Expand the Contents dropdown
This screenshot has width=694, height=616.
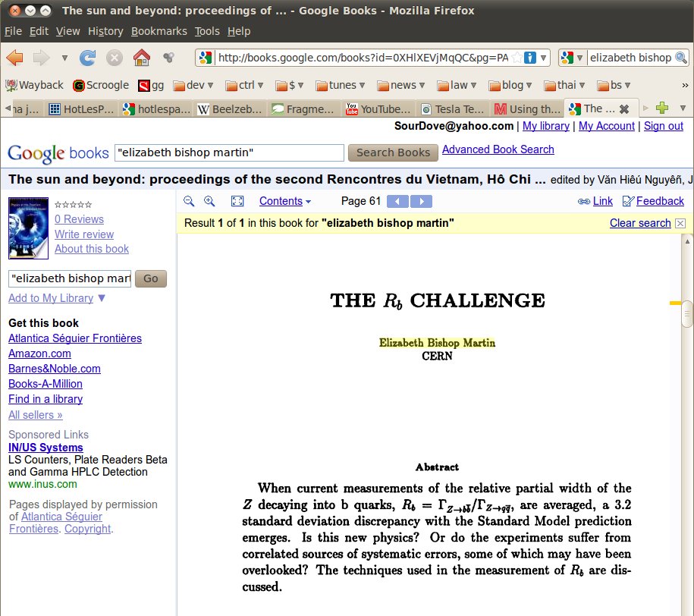click(x=285, y=201)
